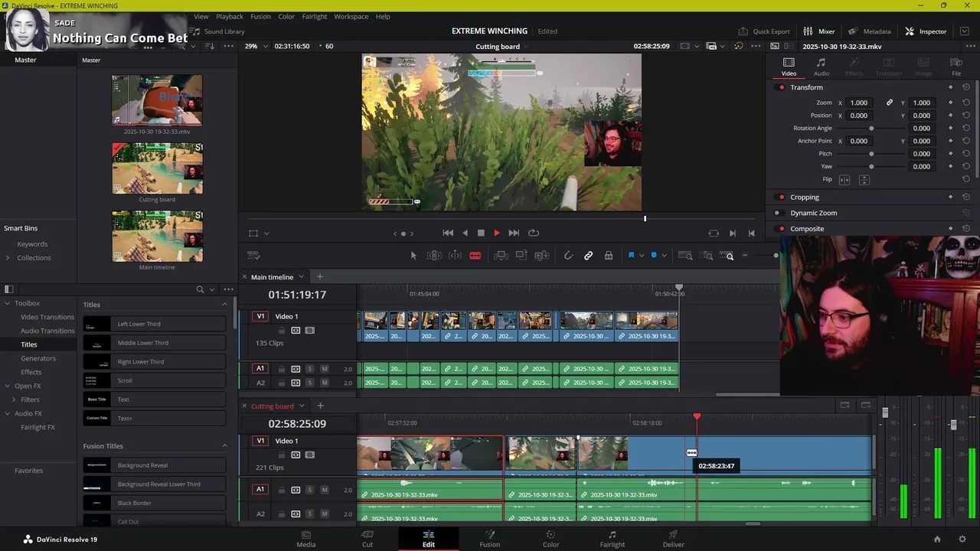Click the Pitch slider handle

pyautogui.click(x=871, y=154)
